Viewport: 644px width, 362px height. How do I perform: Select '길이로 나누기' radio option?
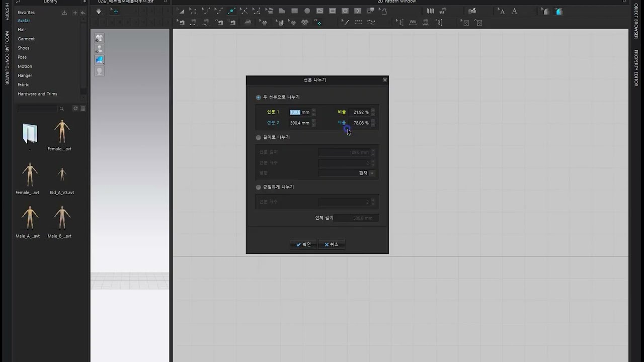[x=259, y=137]
